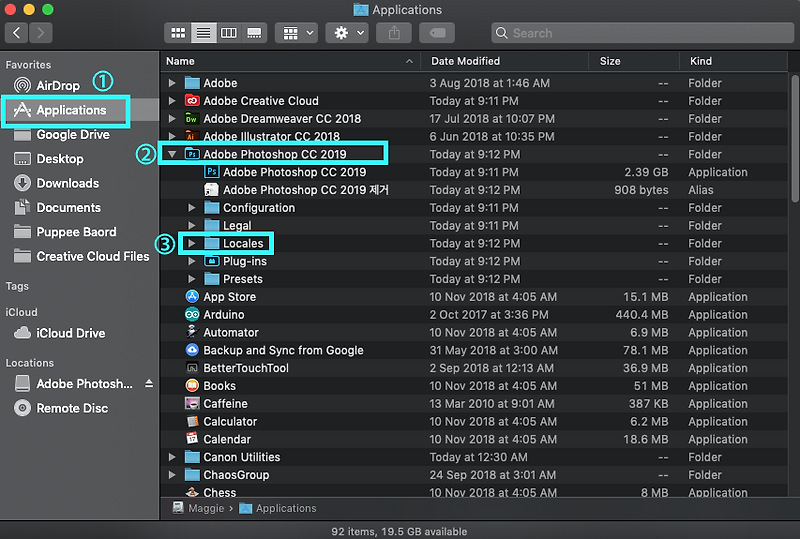This screenshot has height=539, width=800.
Task: Expand the Adobe folder triangle
Action: click(x=172, y=83)
